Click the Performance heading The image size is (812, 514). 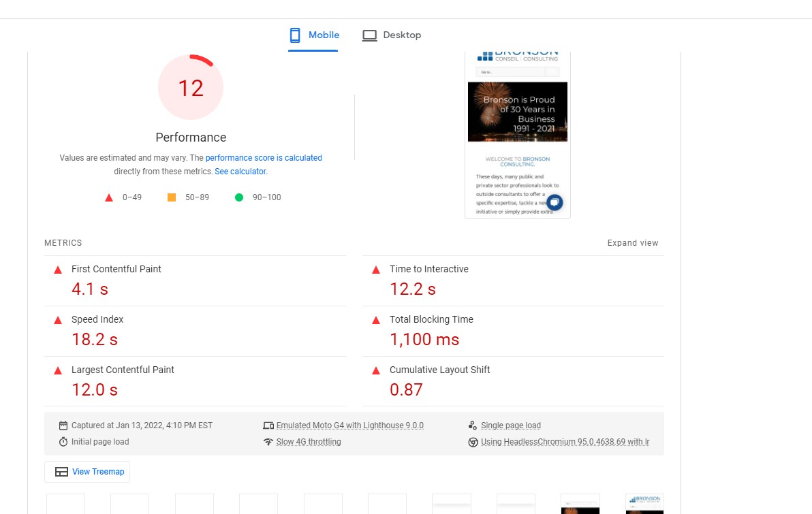coord(191,137)
